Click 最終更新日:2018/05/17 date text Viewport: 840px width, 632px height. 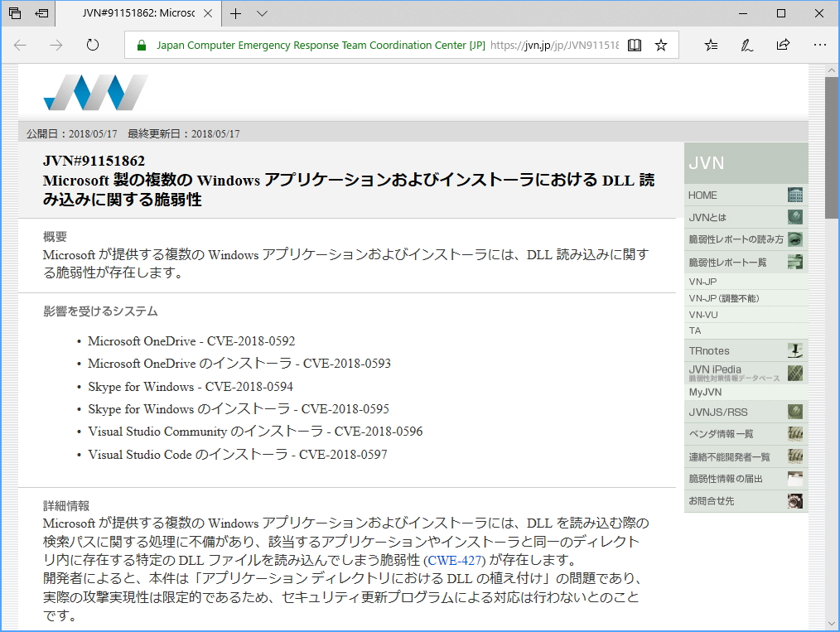click(184, 134)
